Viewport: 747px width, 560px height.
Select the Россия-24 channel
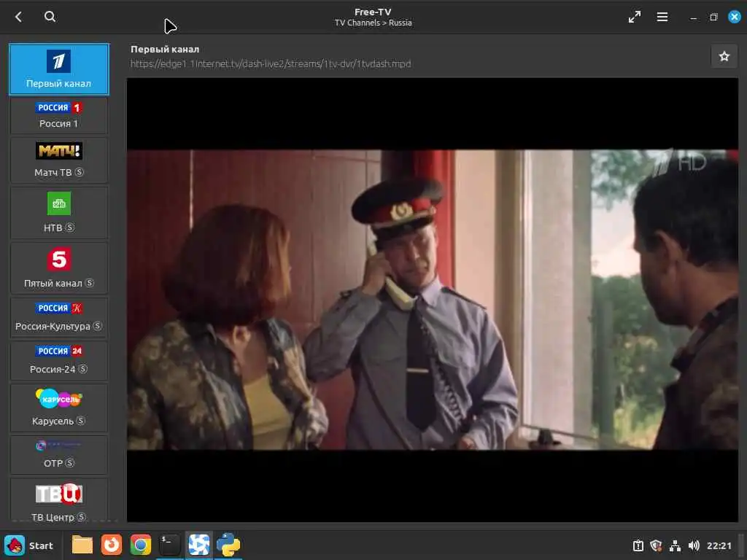(59, 360)
